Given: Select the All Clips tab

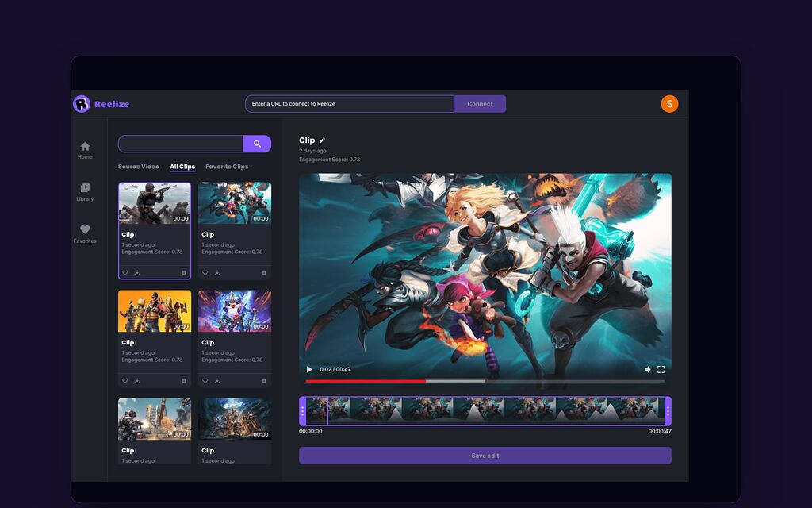Looking at the screenshot, I should point(182,167).
